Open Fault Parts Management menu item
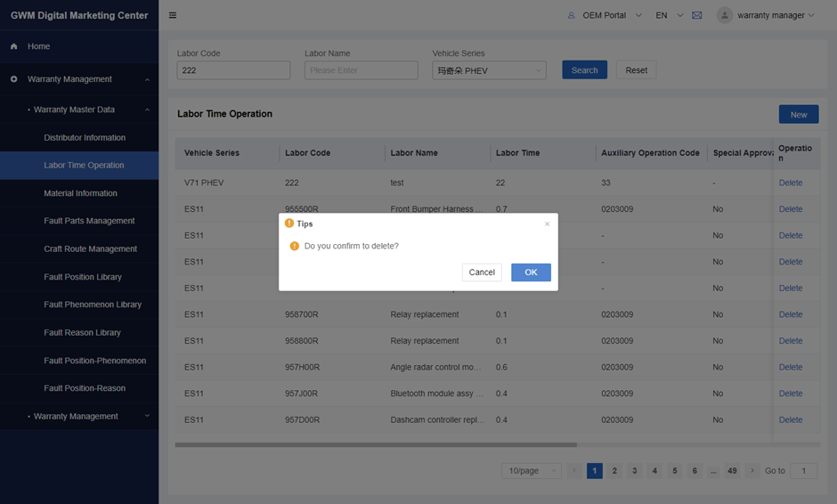Image resolution: width=837 pixels, height=504 pixels. tap(79, 221)
